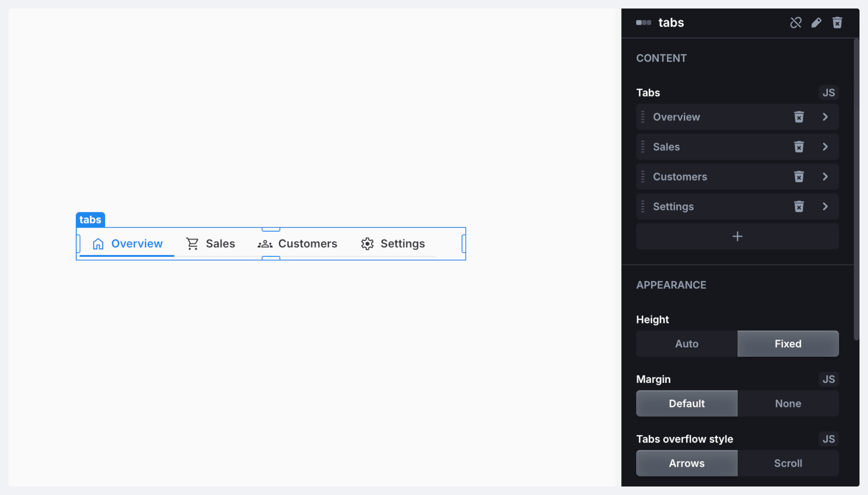Open Settings tab options via chevron
The width and height of the screenshot is (868, 495).
pos(825,206)
